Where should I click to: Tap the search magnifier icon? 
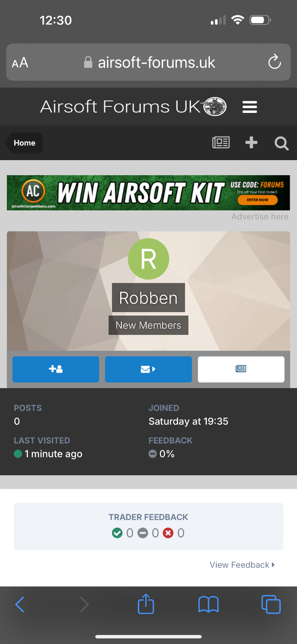click(x=282, y=143)
